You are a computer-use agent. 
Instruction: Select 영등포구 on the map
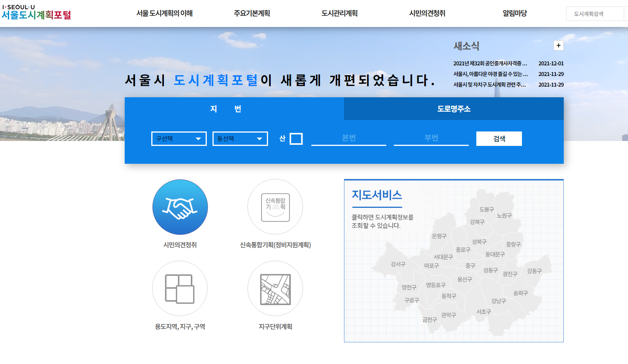436,285
